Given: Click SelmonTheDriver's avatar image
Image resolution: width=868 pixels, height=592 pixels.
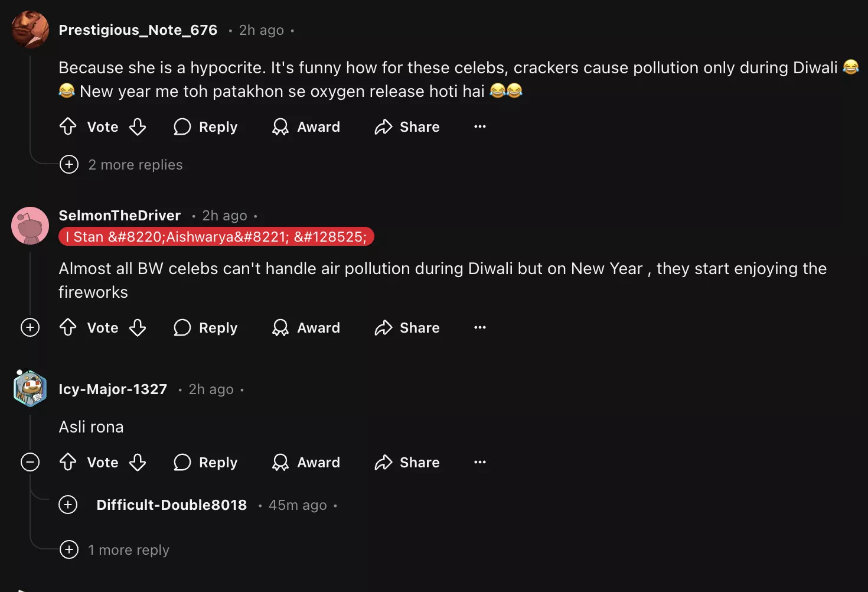Looking at the screenshot, I should 30,226.
